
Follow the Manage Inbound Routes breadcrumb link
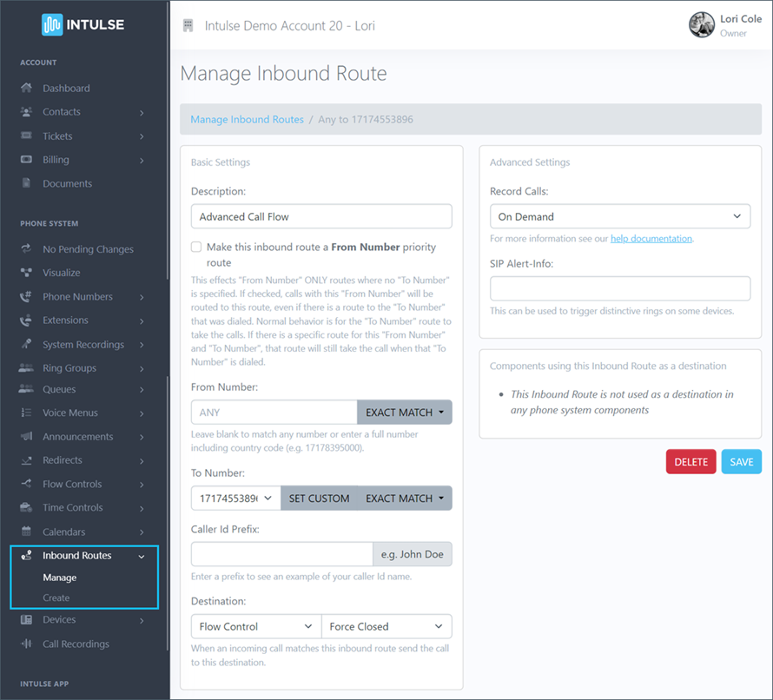pyautogui.click(x=247, y=119)
